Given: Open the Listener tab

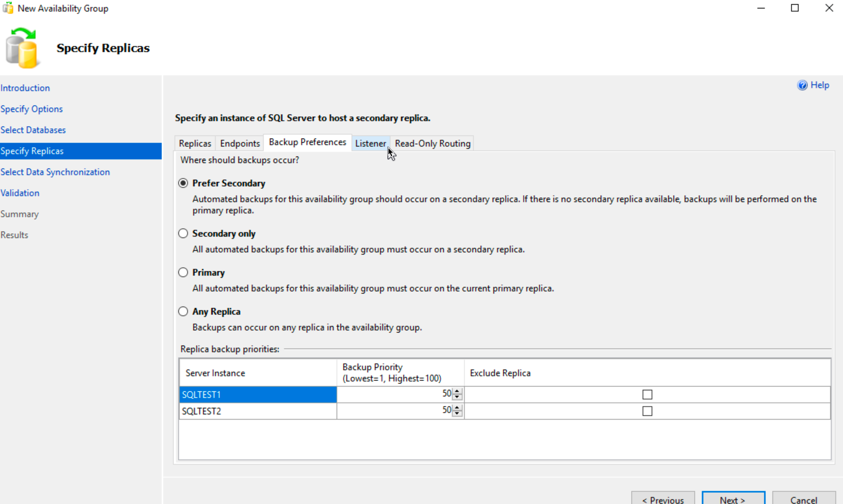Looking at the screenshot, I should (x=370, y=144).
